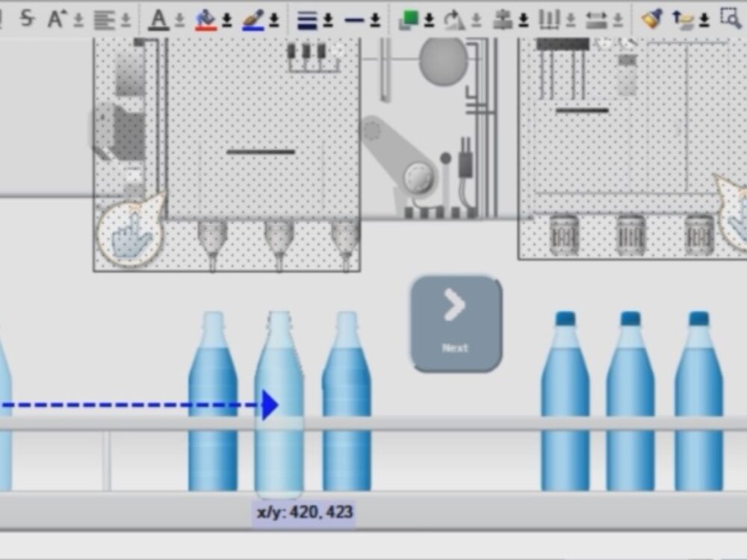Open the fill color dropdown arrow
This screenshot has height=560, width=747.
[x=227, y=20]
